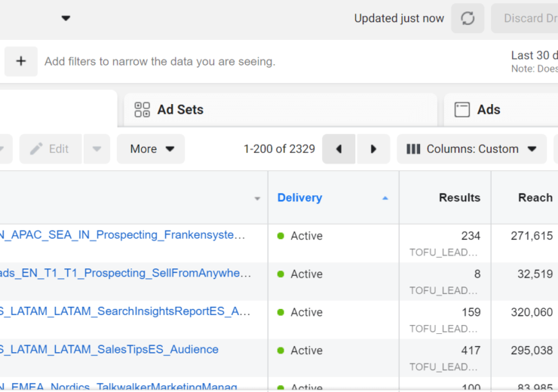Open the top-left account dropdown caret
This screenshot has width=558, height=392.
coord(66,18)
